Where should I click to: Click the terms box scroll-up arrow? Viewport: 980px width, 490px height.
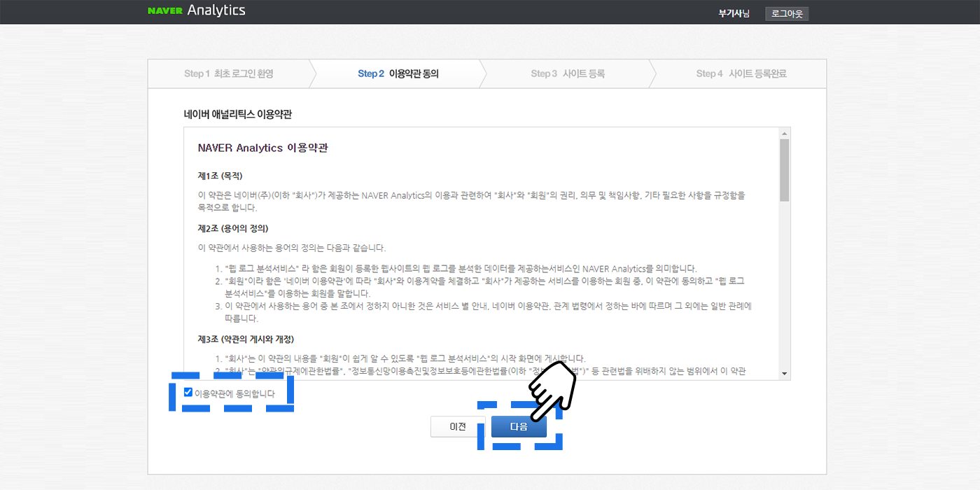coord(785,133)
